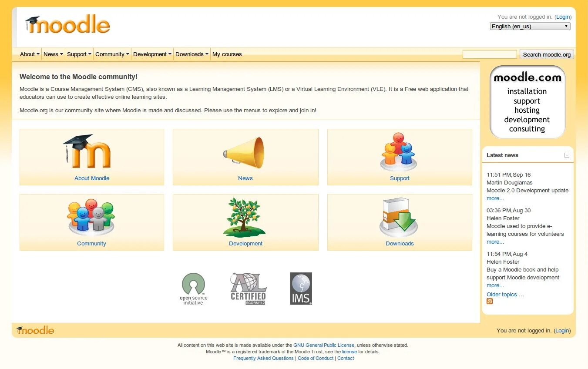Click the 11:51 PM, Sep 16 news timestamp
The height and width of the screenshot is (369, 588).
pyautogui.click(x=508, y=174)
